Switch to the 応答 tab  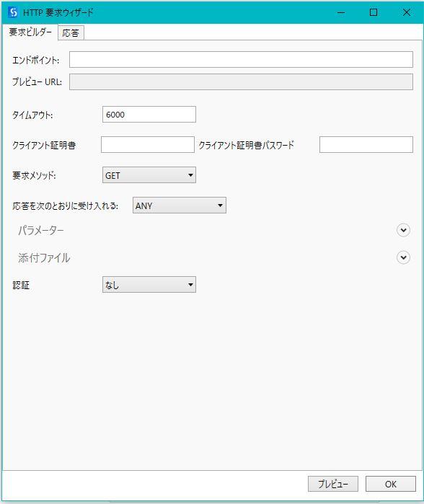[71, 32]
